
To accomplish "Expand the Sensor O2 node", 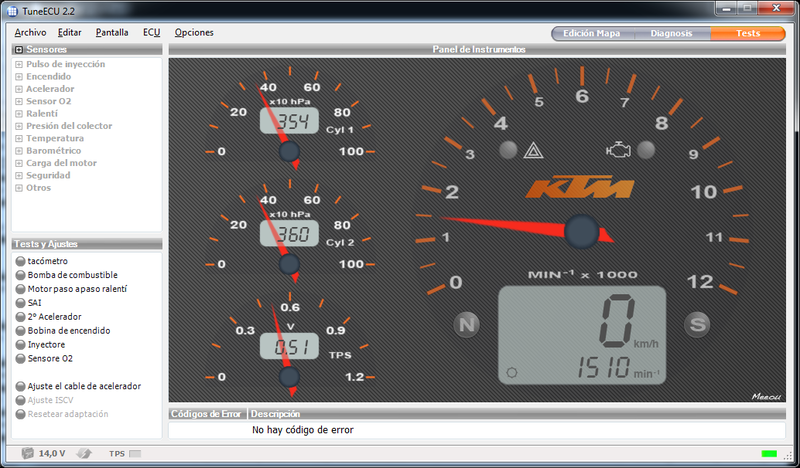I will click(19, 102).
